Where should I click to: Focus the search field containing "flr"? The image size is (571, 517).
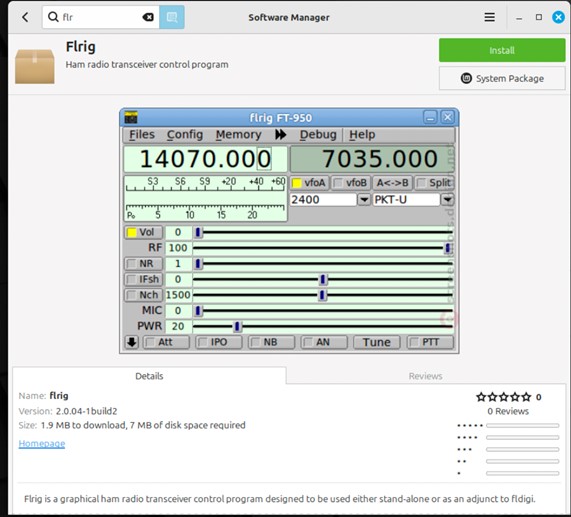point(101,17)
